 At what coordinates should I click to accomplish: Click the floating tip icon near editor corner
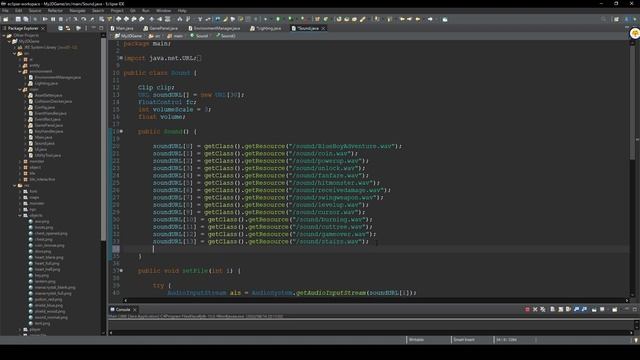(635, 34)
